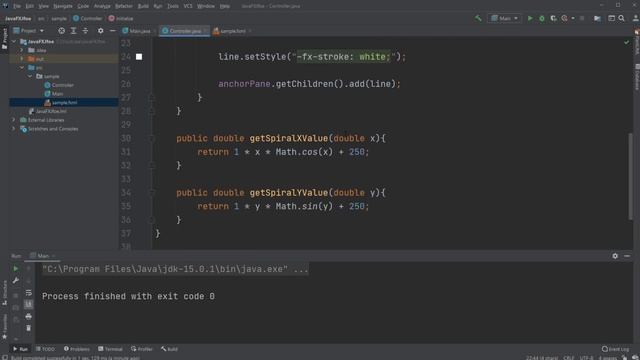Collapse the sample package node
This screenshot has width=640, height=360.
pos(30,76)
